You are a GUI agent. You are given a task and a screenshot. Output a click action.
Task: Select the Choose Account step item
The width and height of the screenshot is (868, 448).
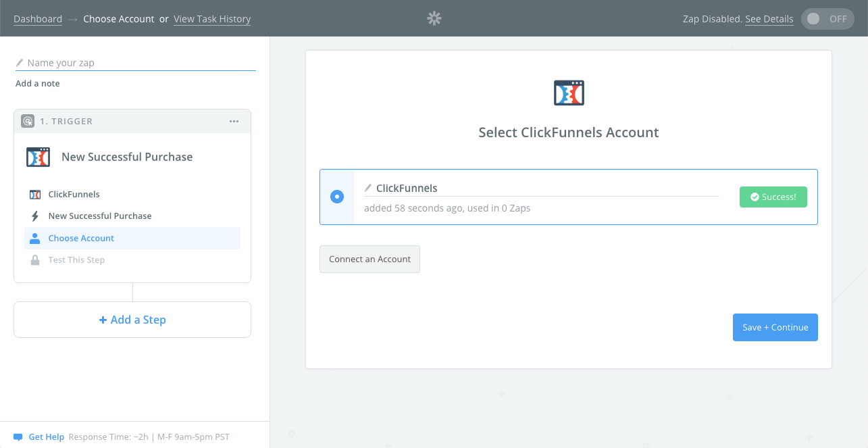point(132,238)
